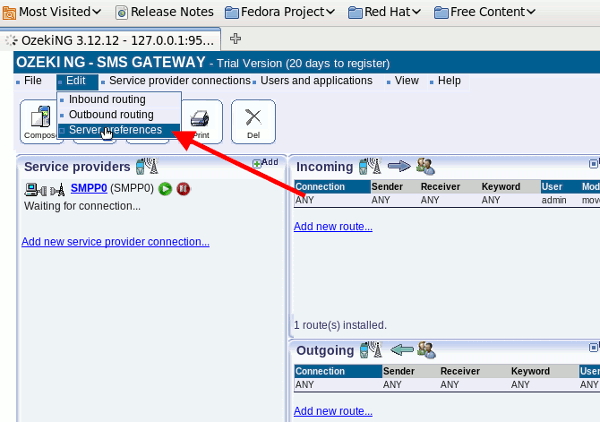Click SMPP0 computer connection icon

click(x=36, y=189)
